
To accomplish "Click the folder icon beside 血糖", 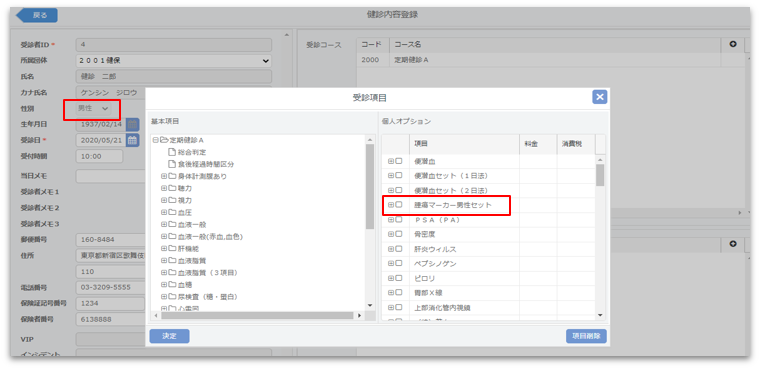I will (x=172, y=285).
